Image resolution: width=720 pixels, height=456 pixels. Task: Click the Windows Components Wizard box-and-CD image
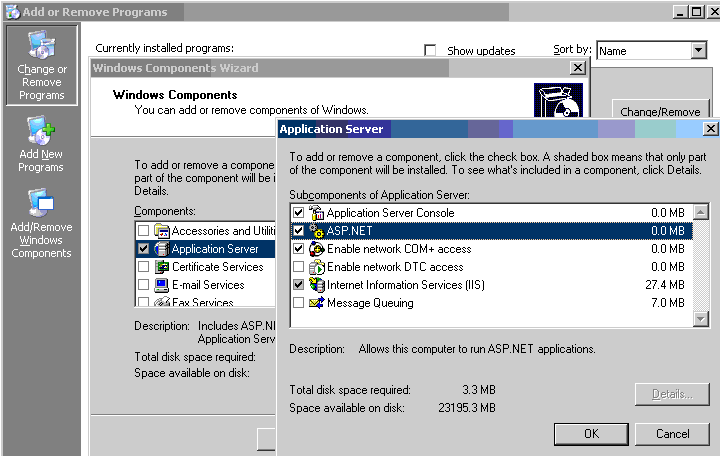pyautogui.click(x=558, y=100)
